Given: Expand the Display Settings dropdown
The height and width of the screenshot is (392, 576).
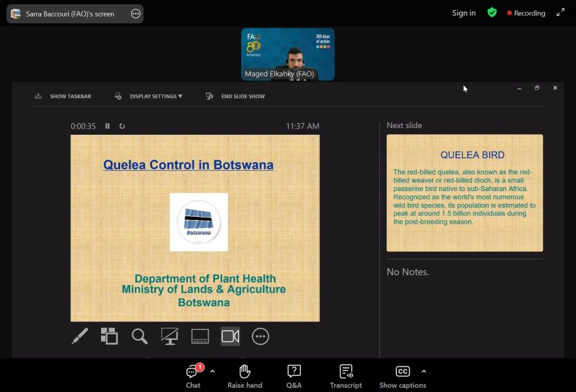Looking at the screenshot, I should [149, 96].
